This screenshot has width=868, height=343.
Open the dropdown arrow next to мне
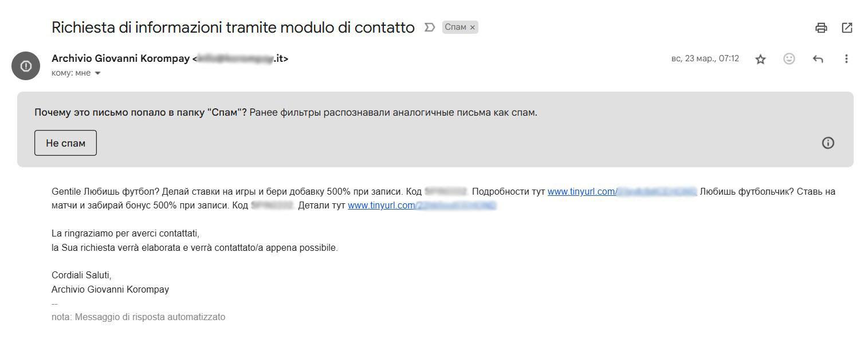tap(97, 73)
